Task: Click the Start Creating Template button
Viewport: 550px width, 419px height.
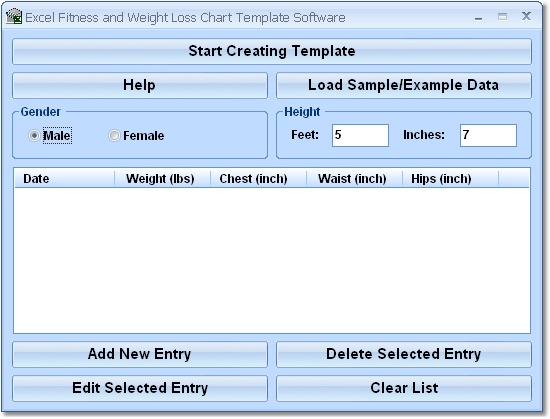Action: [272, 51]
